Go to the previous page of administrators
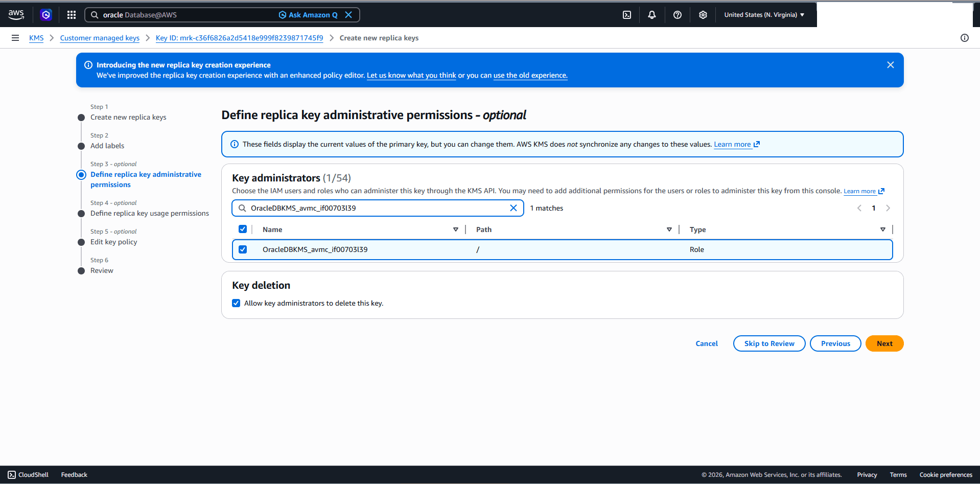This screenshot has width=980, height=484. point(859,208)
